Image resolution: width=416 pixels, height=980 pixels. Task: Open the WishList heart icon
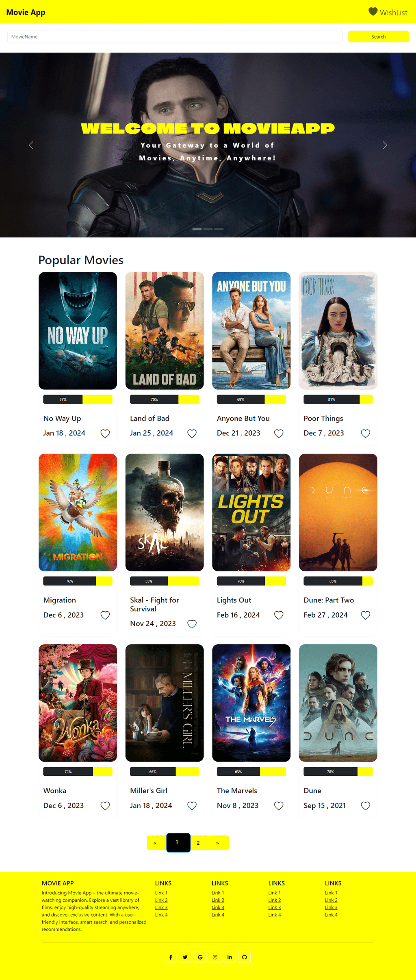coord(373,12)
